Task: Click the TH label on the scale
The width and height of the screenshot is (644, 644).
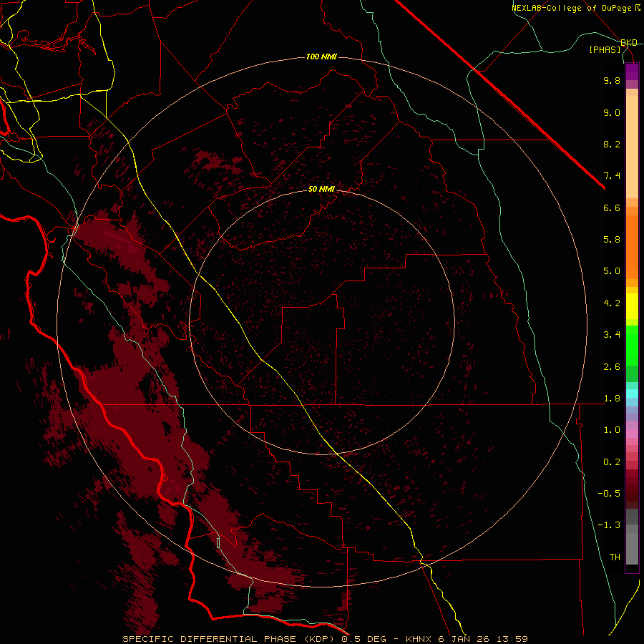Action: pos(615,557)
